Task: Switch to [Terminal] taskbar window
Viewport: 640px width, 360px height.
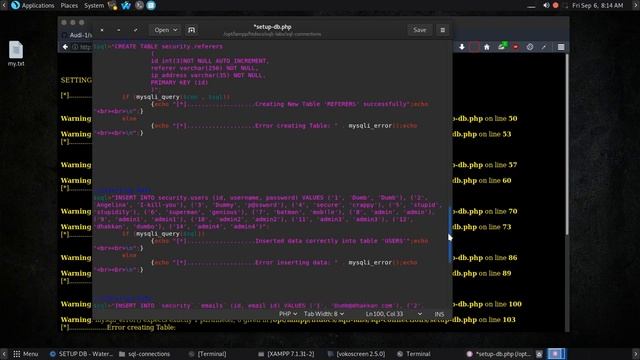Action: point(208,354)
